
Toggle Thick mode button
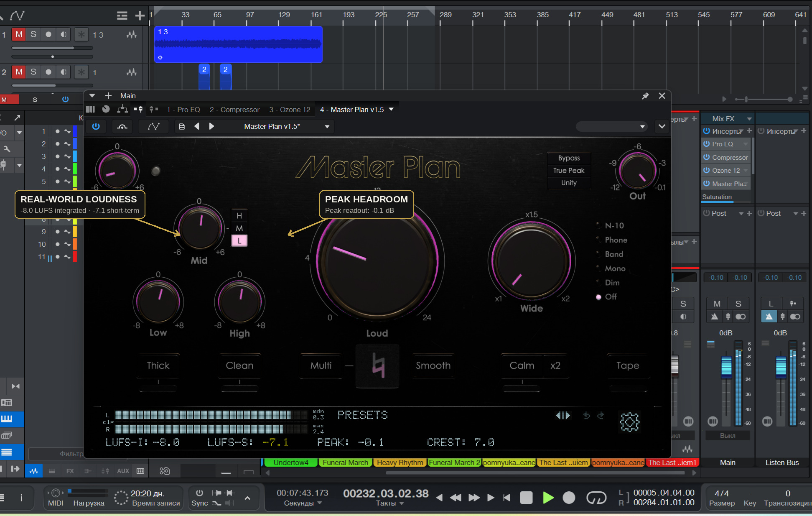click(158, 366)
